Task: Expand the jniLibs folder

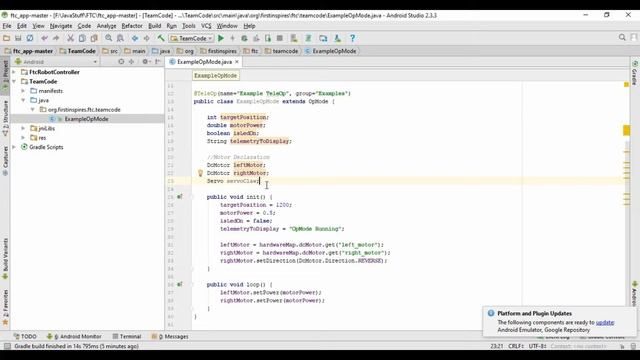Action: 23,128
